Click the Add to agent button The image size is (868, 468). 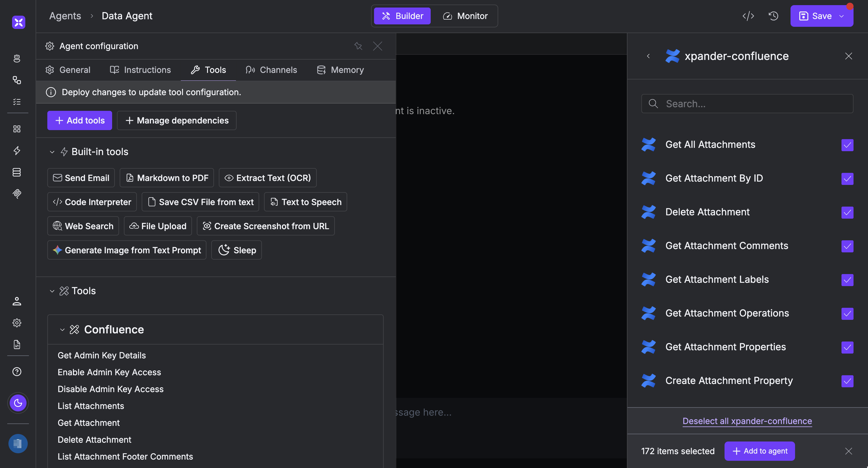759,451
